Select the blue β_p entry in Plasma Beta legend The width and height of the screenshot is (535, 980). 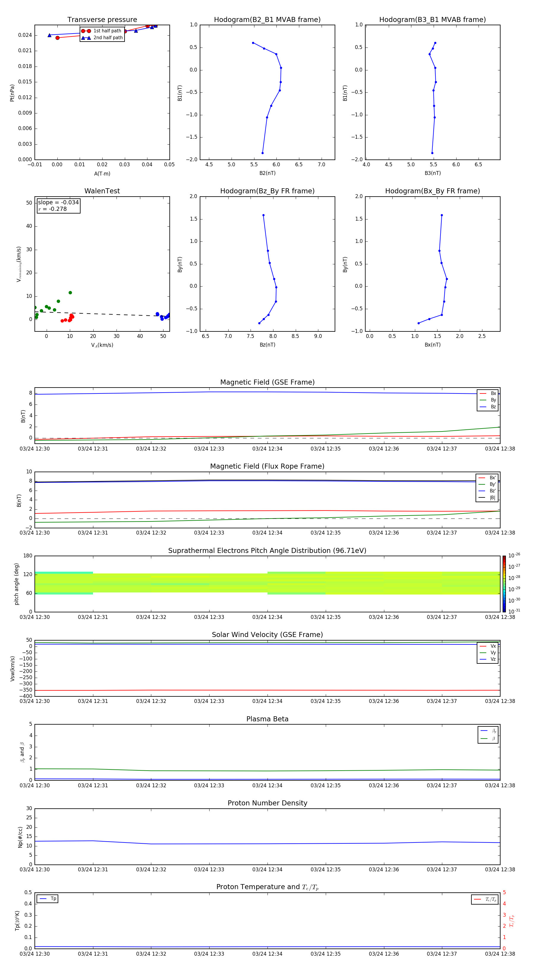tap(488, 731)
